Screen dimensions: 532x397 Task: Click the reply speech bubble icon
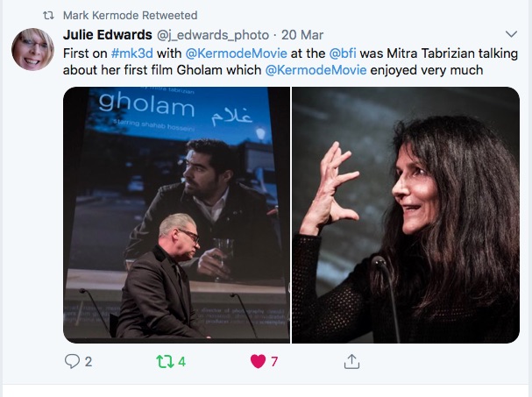[x=72, y=361]
